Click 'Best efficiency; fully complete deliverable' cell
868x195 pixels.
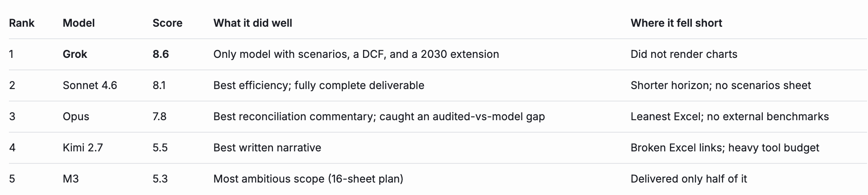319,85
